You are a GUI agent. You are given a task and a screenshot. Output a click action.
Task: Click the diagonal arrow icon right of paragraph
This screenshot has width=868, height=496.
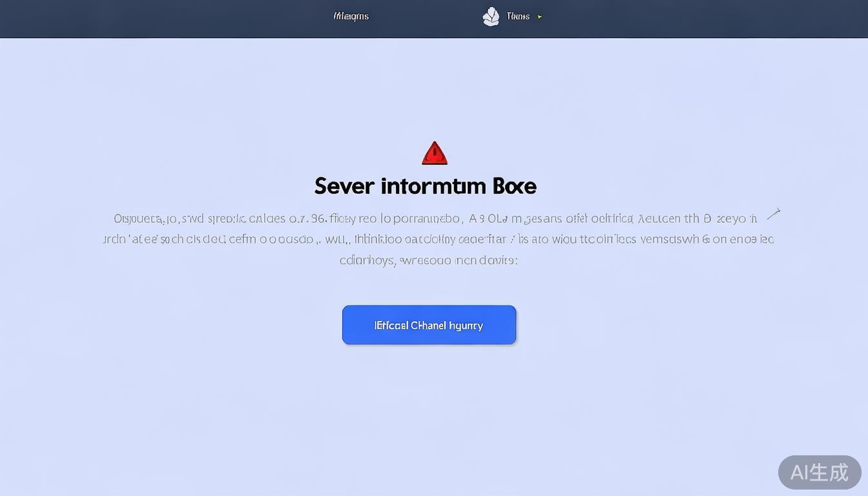click(x=773, y=214)
